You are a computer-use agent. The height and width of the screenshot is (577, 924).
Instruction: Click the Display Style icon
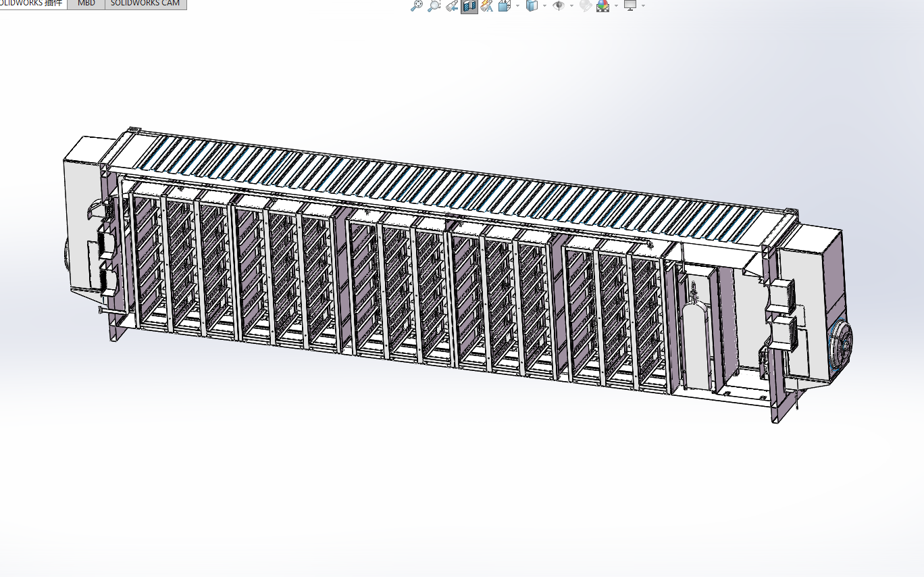pyautogui.click(x=532, y=5)
